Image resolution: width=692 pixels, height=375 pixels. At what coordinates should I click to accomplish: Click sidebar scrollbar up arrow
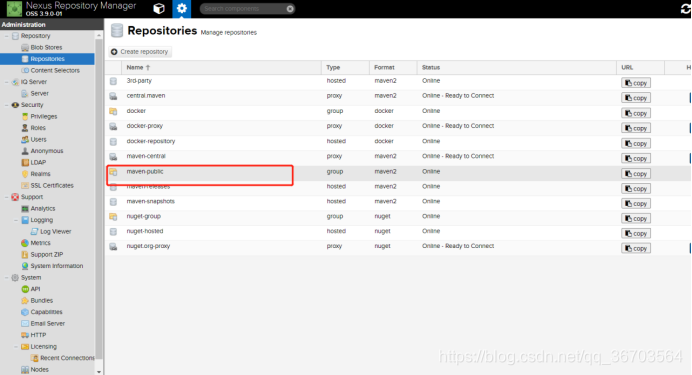pyautogui.click(x=99, y=35)
